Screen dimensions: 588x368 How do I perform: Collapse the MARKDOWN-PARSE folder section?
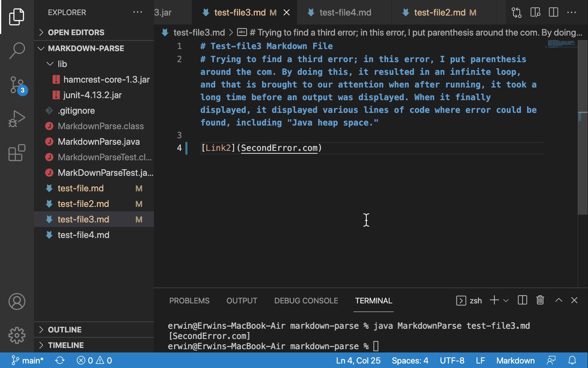[94, 48]
